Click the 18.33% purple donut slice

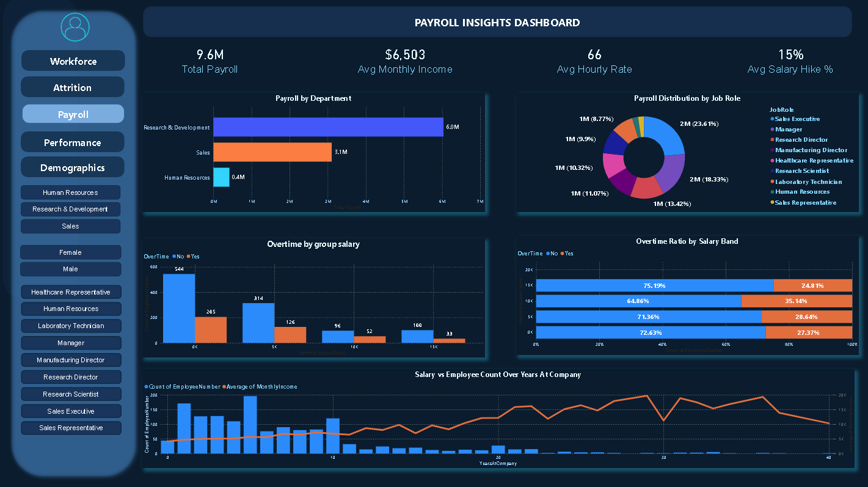(671, 173)
